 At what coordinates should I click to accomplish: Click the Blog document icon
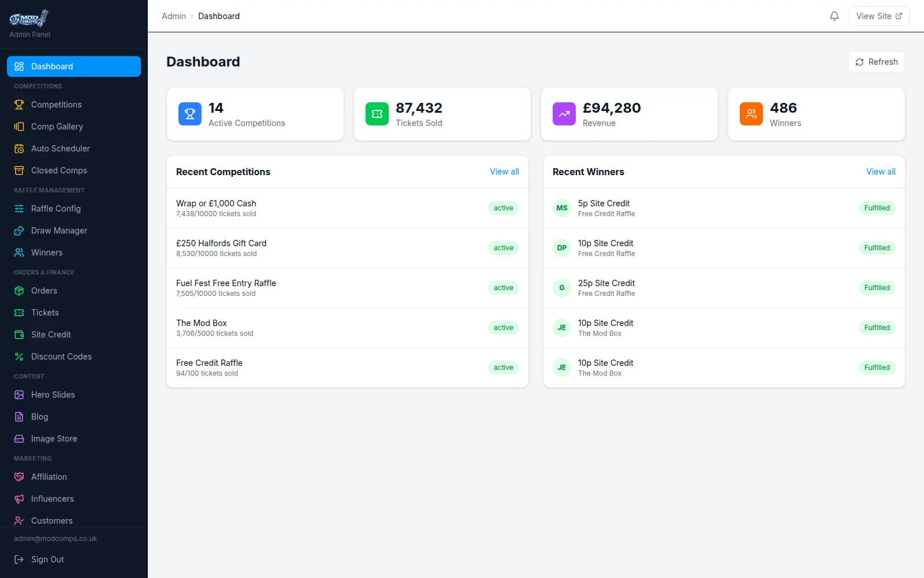pos(19,417)
